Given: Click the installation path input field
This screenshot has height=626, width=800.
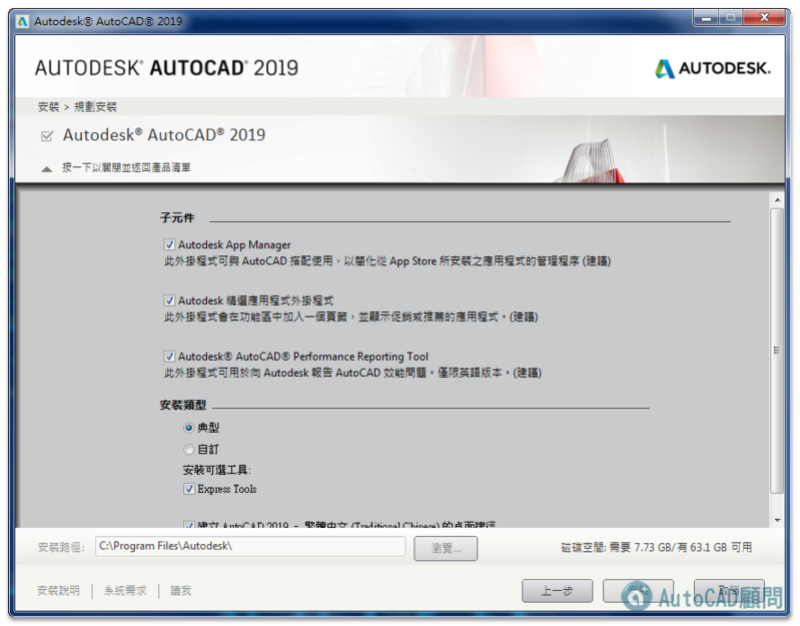Looking at the screenshot, I should (250, 546).
